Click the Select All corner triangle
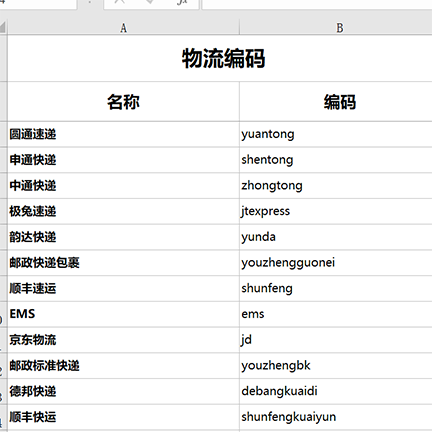 tap(3, 27)
